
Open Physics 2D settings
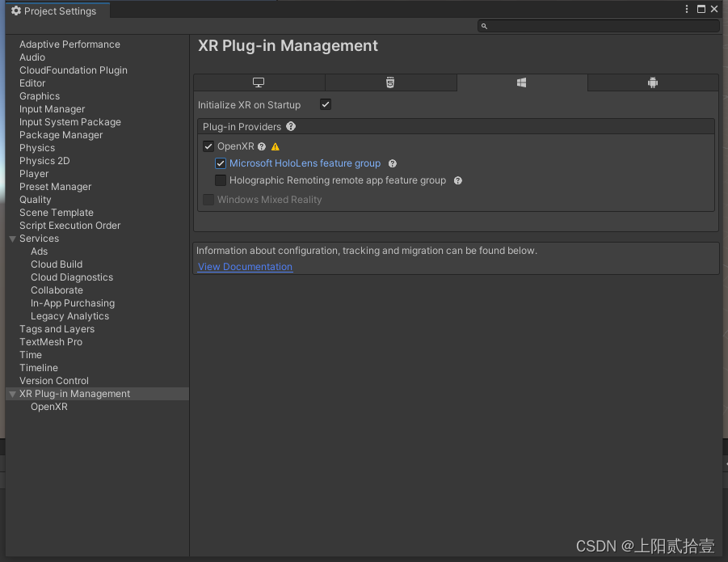[44, 161]
